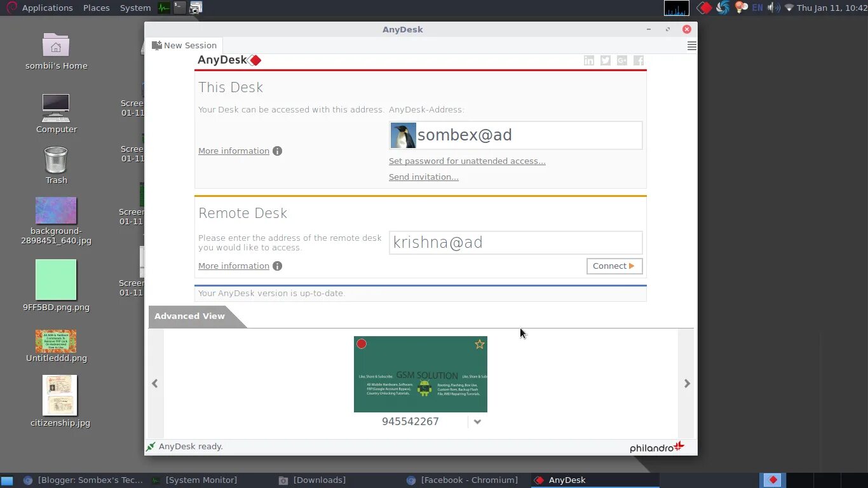Toggle favorite star on 945542267 session

click(480, 344)
